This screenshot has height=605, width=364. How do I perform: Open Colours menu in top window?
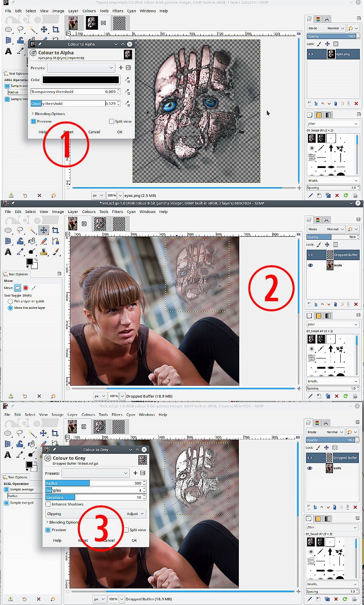89,11
